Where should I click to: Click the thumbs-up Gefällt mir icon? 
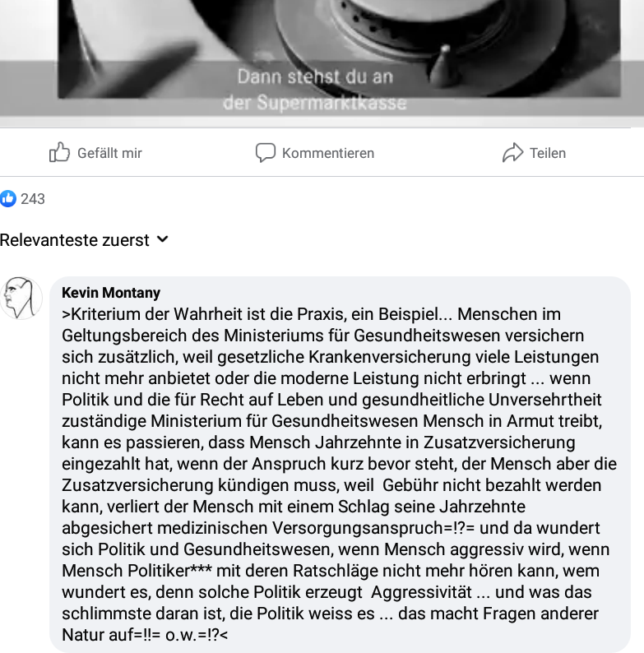coord(59,152)
